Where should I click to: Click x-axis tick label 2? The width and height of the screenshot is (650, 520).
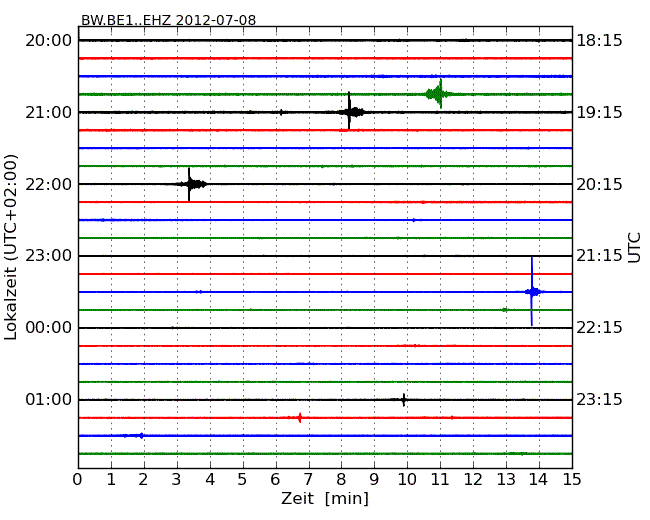pyautogui.click(x=143, y=479)
